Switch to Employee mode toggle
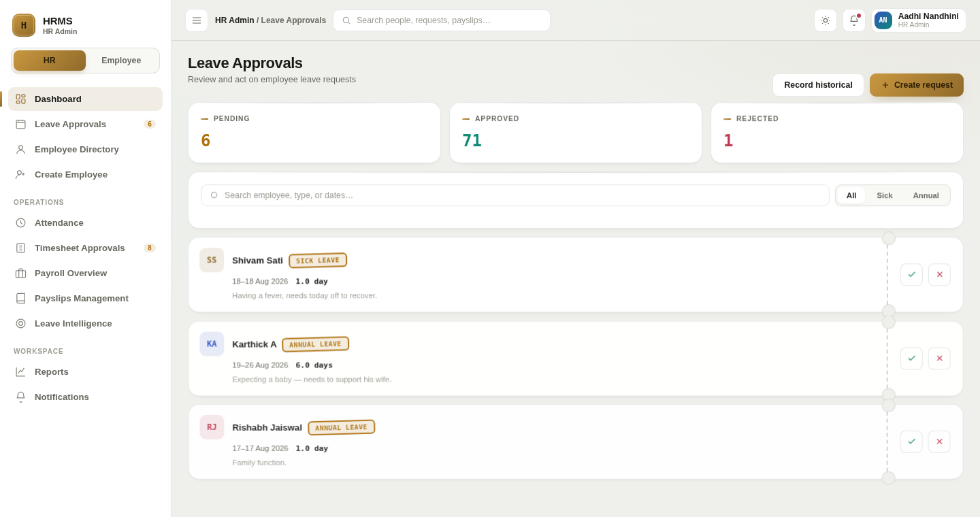Image resolution: width=980 pixels, height=517 pixels. 121,61
